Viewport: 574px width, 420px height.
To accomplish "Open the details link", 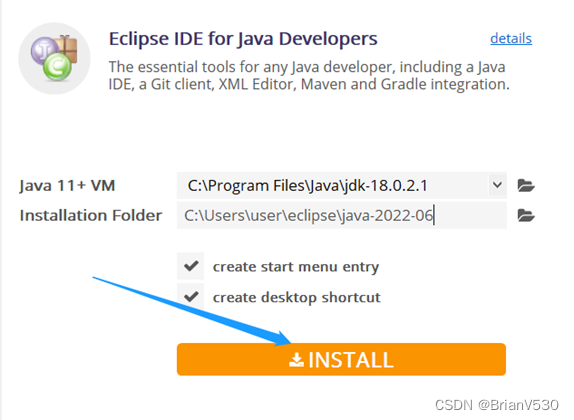I will [511, 38].
